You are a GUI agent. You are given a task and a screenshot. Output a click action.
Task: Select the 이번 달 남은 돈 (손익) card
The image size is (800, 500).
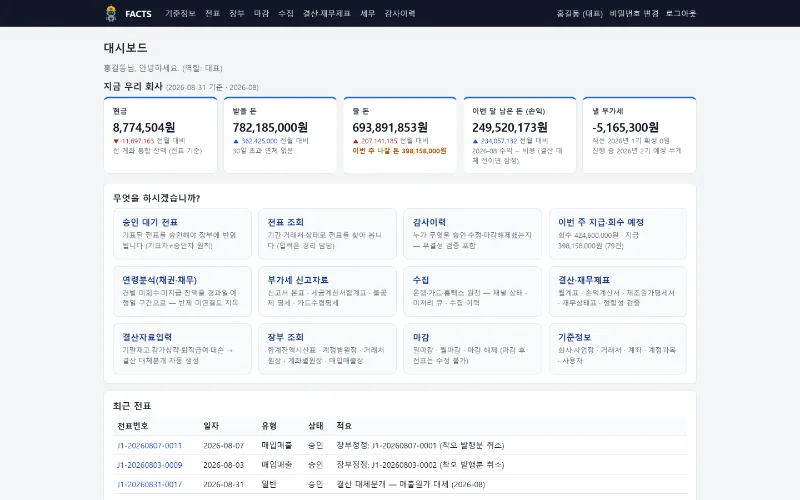[x=519, y=135]
